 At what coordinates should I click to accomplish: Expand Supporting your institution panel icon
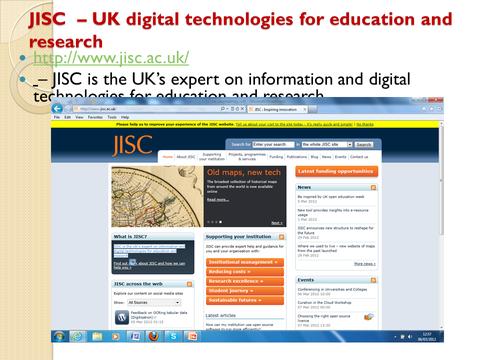282,237
